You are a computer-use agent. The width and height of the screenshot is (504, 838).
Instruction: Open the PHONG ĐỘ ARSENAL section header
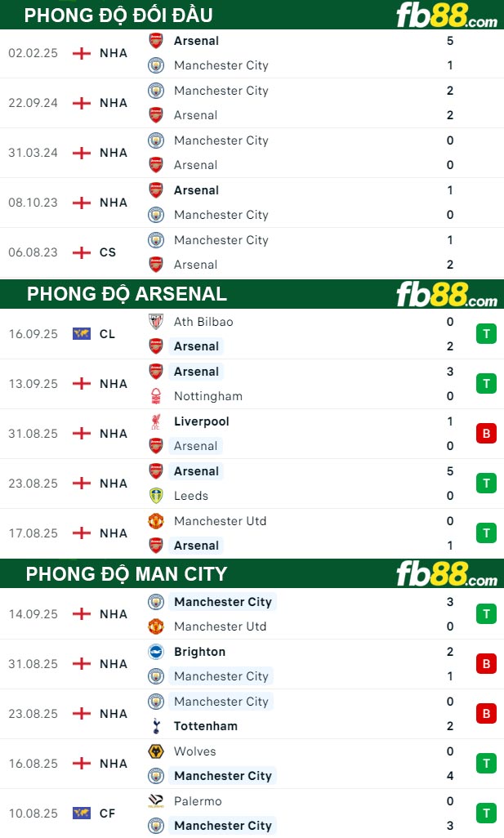click(x=127, y=294)
